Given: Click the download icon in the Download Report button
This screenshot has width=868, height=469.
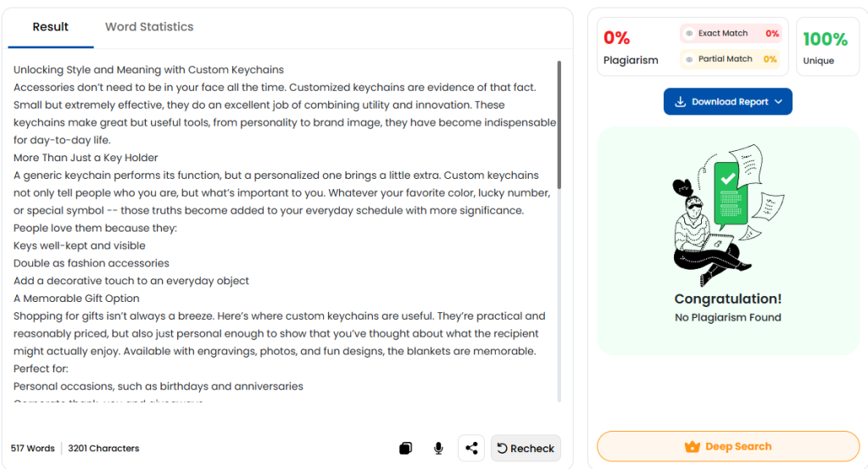Looking at the screenshot, I should coord(680,102).
